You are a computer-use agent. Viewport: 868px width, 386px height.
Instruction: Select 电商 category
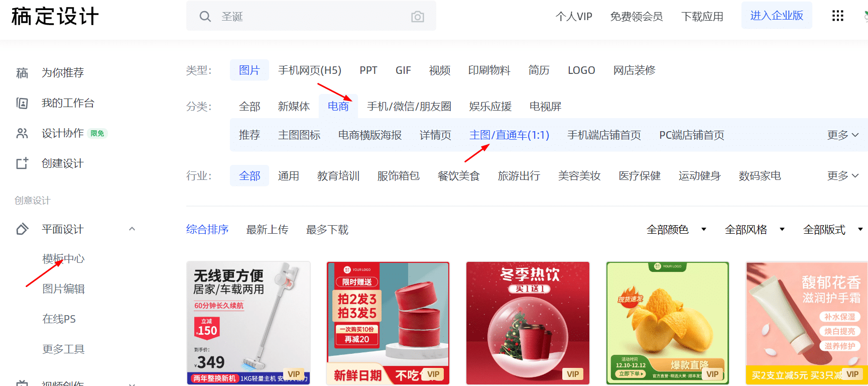pyautogui.click(x=338, y=107)
